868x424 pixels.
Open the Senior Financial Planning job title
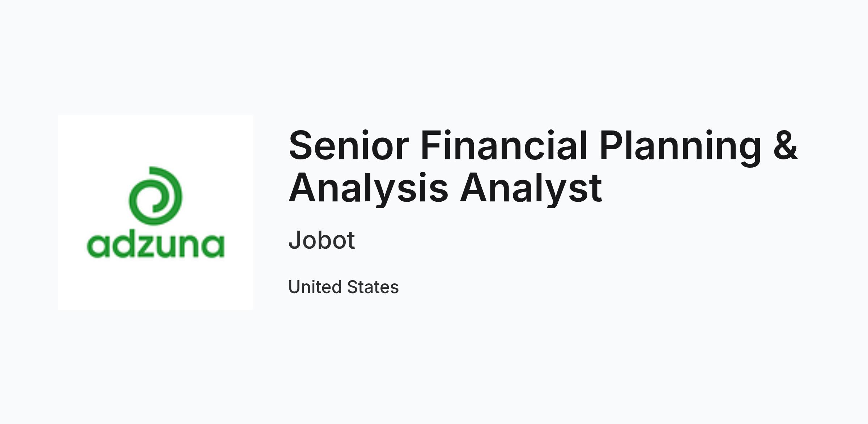(542, 166)
